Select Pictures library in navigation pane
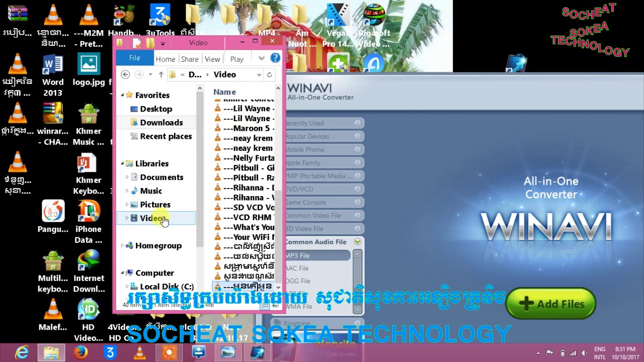Viewport: 644px width, 362px height. [x=155, y=204]
